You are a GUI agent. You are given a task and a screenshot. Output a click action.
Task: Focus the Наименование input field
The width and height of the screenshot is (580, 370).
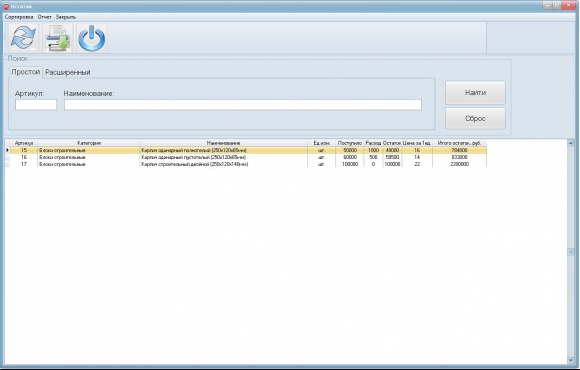point(243,105)
